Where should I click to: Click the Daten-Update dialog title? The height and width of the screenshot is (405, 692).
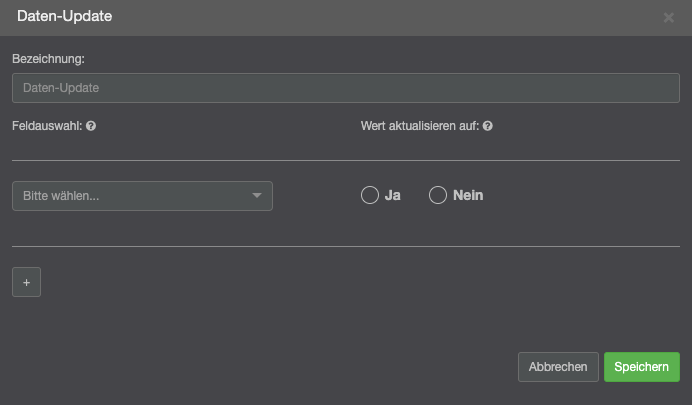(64, 17)
